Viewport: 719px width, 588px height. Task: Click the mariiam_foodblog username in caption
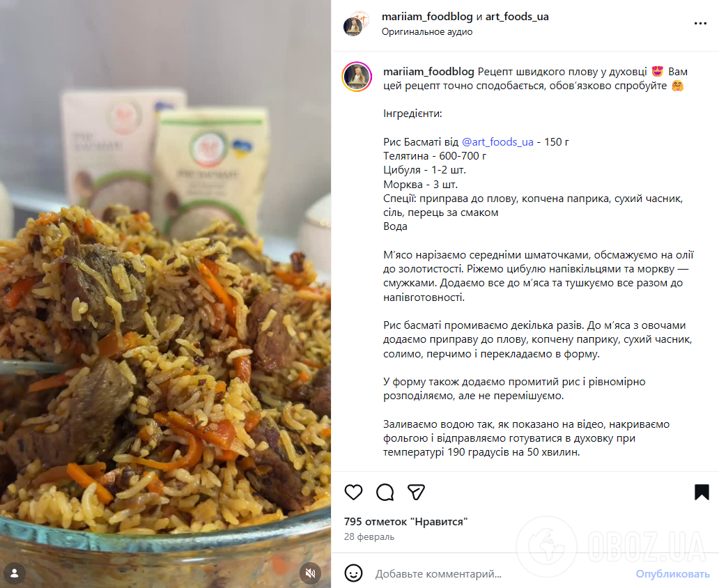click(x=428, y=72)
